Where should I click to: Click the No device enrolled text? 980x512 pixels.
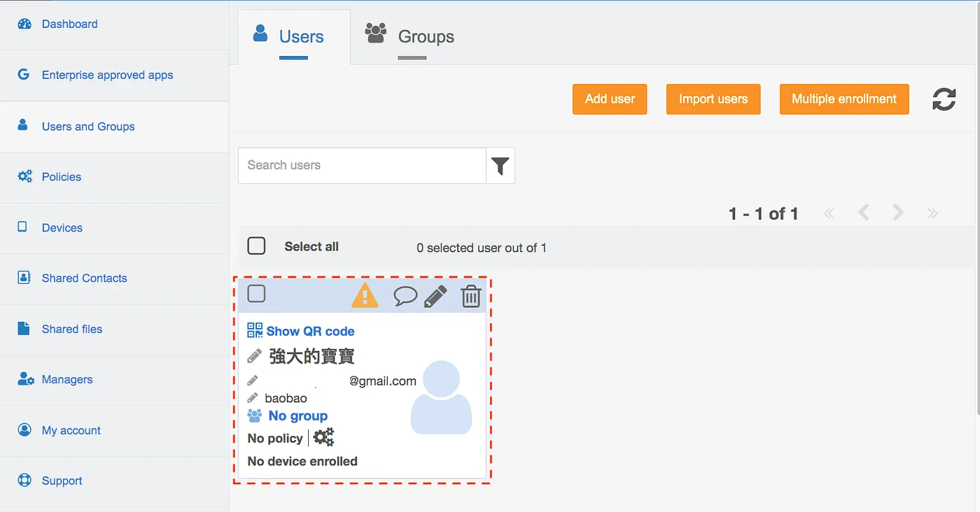coord(302,462)
